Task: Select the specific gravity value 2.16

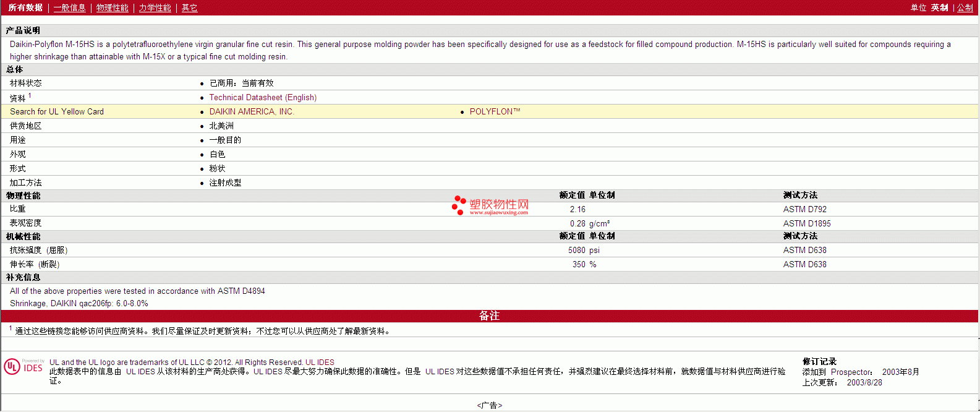Action: point(577,209)
